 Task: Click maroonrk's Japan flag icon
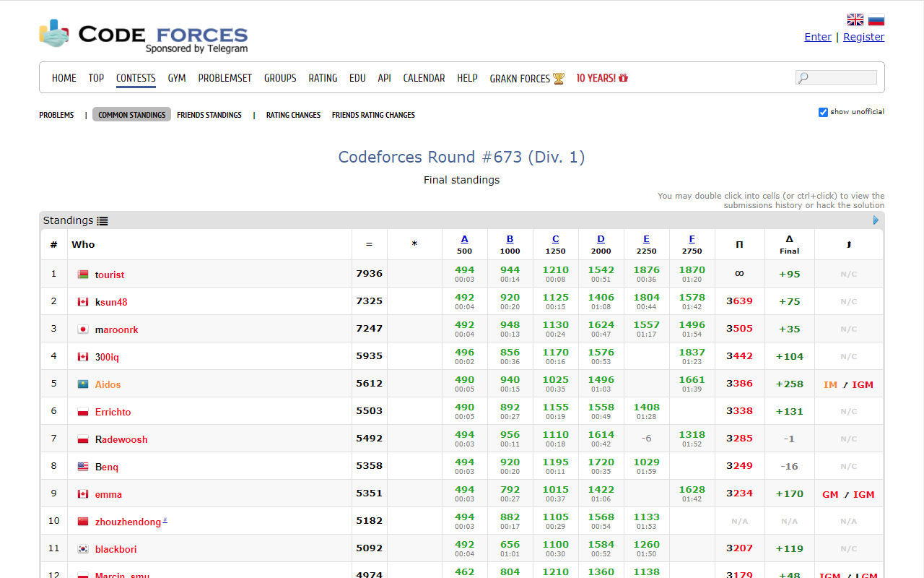[83, 329]
